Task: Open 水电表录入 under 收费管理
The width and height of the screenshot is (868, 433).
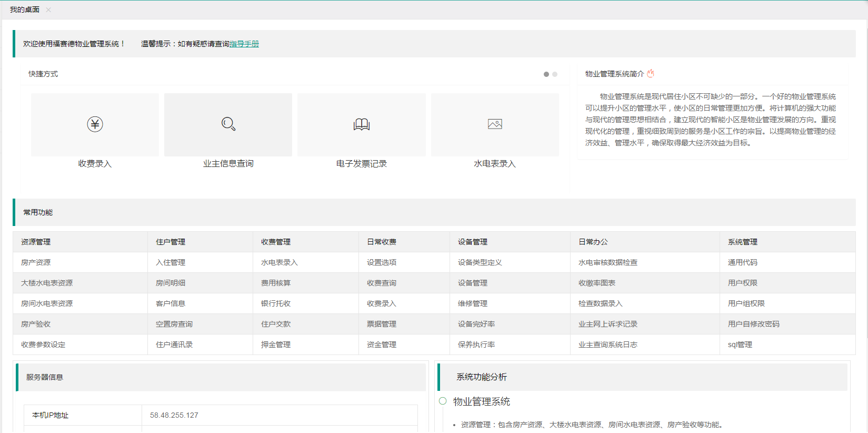Action: coord(280,262)
